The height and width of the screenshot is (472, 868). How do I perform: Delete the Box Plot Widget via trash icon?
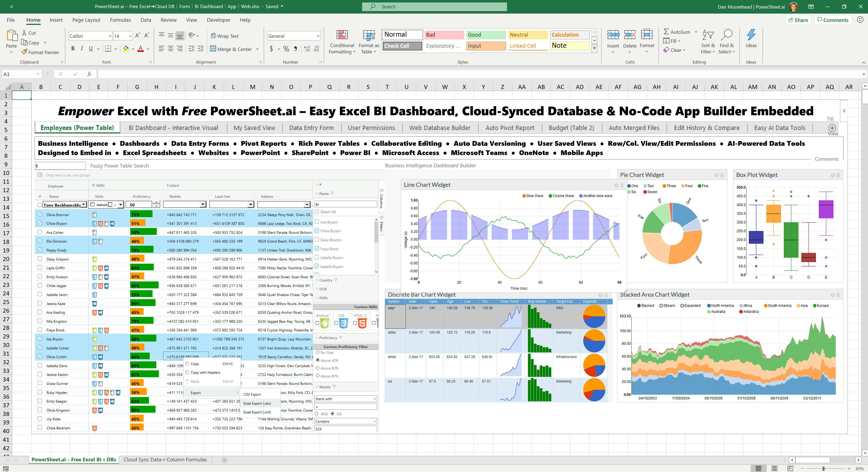click(x=838, y=175)
